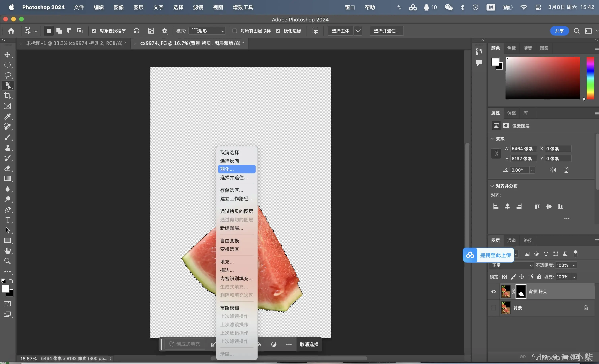Select the Horizontal Type tool
Viewport: 599px width, 364px height.
(8, 220)
